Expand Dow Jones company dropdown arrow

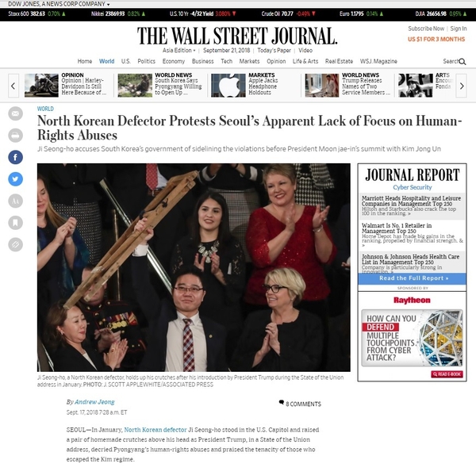pos(109,5)
